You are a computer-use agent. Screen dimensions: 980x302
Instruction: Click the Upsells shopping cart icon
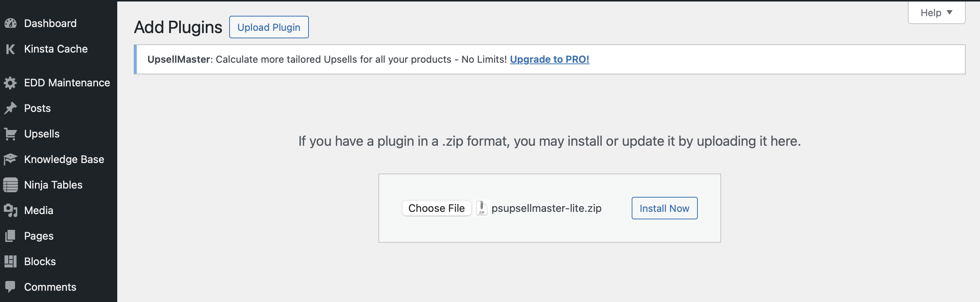tap(11, 134)
